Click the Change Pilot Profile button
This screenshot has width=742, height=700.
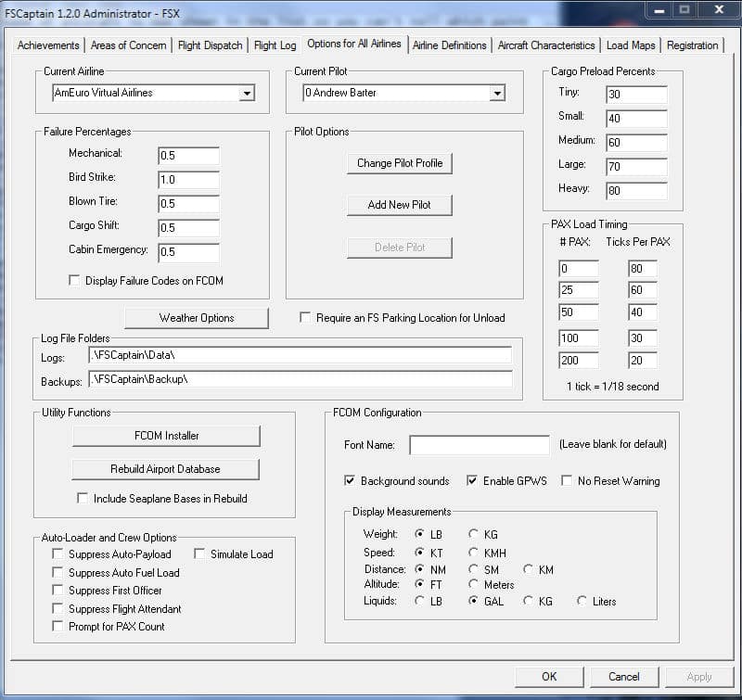click(x=400, y=163)
